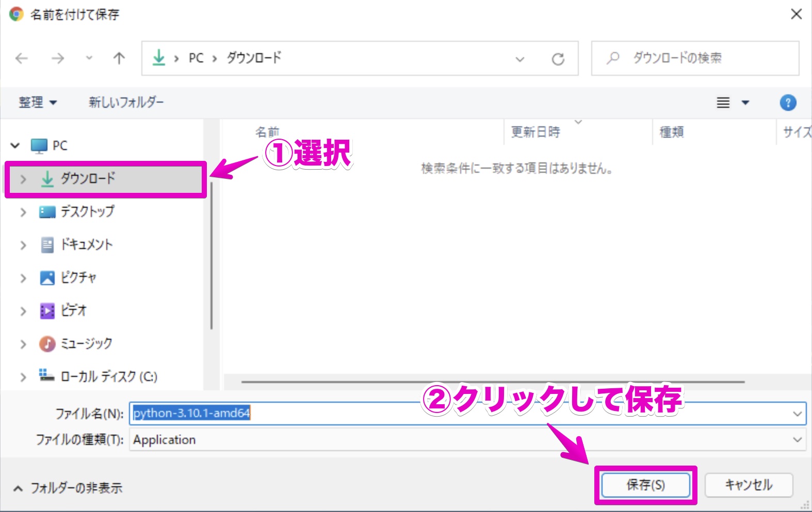Go back using the left arrow icon
This screenshot has width=812, height=512.
pos(22,58)
